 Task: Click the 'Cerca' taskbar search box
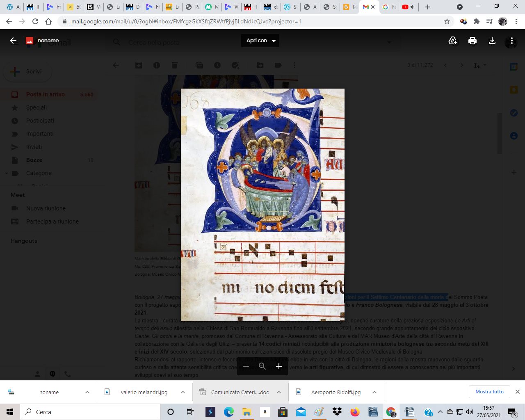pos(90,412)
